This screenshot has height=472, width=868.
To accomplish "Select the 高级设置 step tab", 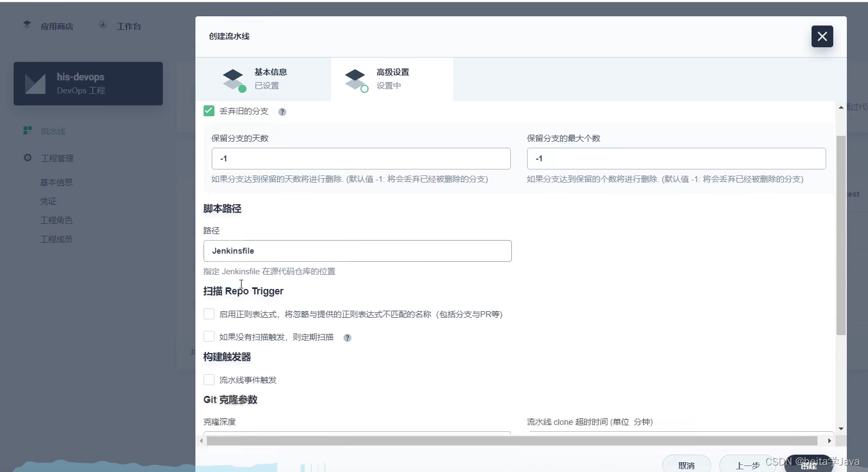I will [392, 79].
